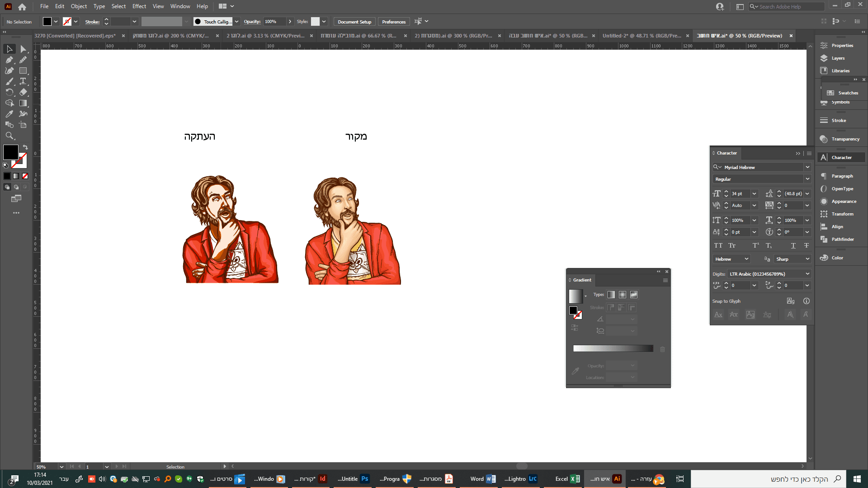This screenshot has height=488, width=868.
Task: Open the Pathfinder panel
Action: [x=842, y=239]
